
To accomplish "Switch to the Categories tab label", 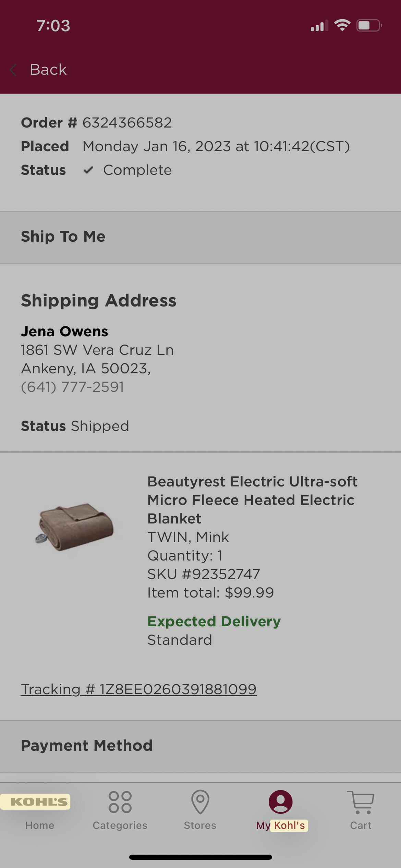I will [120, 825].
